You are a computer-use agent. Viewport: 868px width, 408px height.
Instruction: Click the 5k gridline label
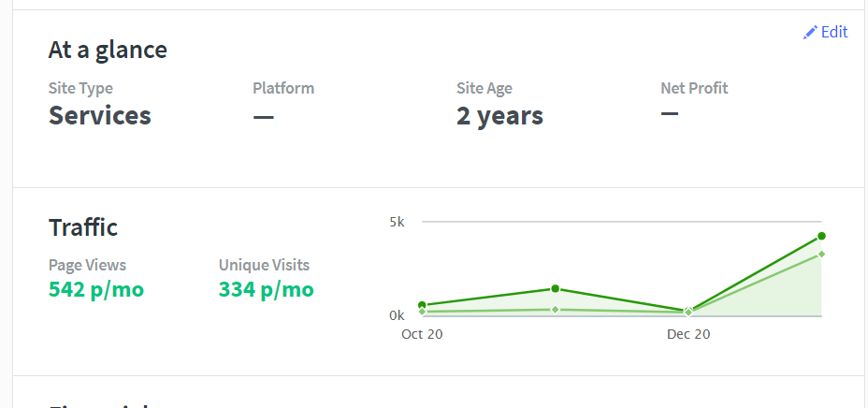point(397,222)
